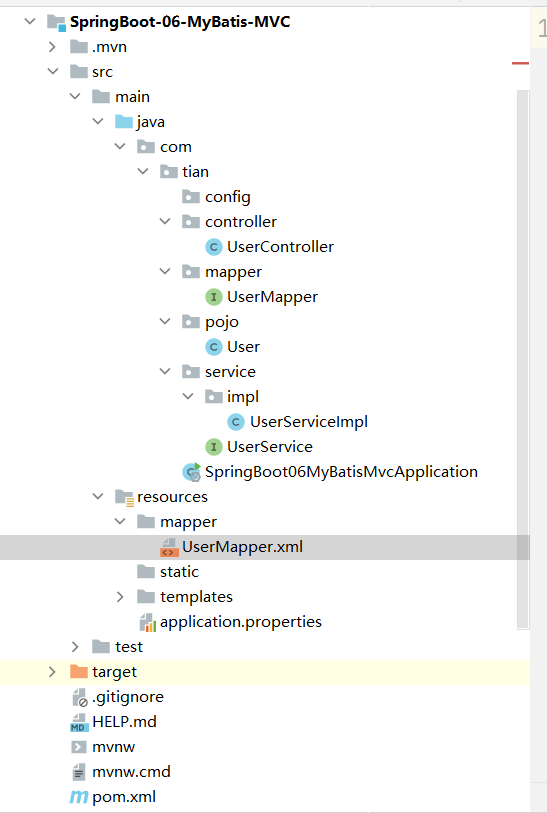Viewport: 547px width, 813px height.
Task: Click the application.properties file icon
Action: (147, 622)
